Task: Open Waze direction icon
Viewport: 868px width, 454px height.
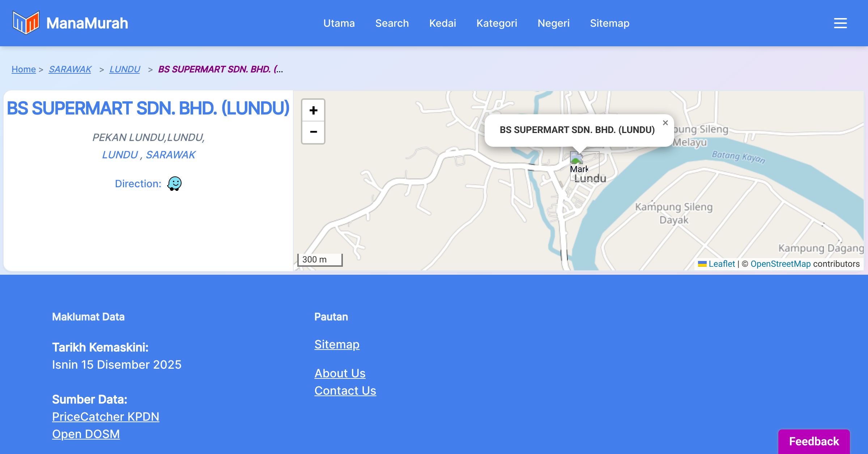Action: 174,184
